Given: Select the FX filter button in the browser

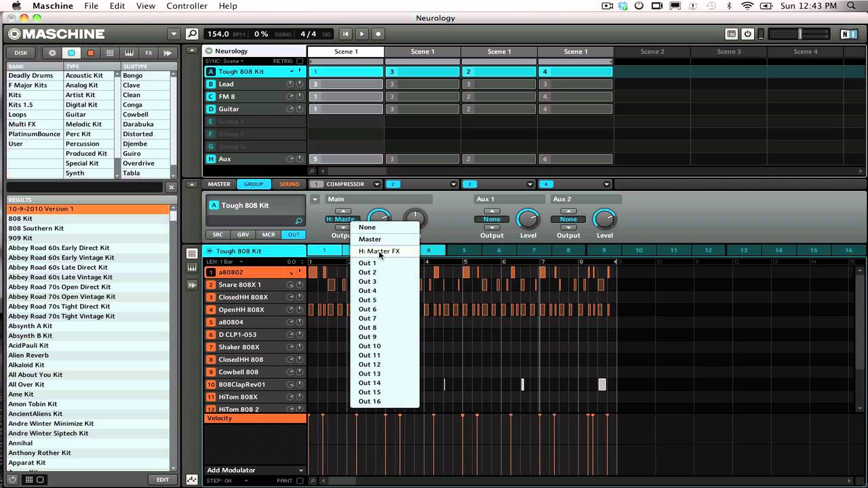Looking at the screenshot, I should (x=149, y=53).
